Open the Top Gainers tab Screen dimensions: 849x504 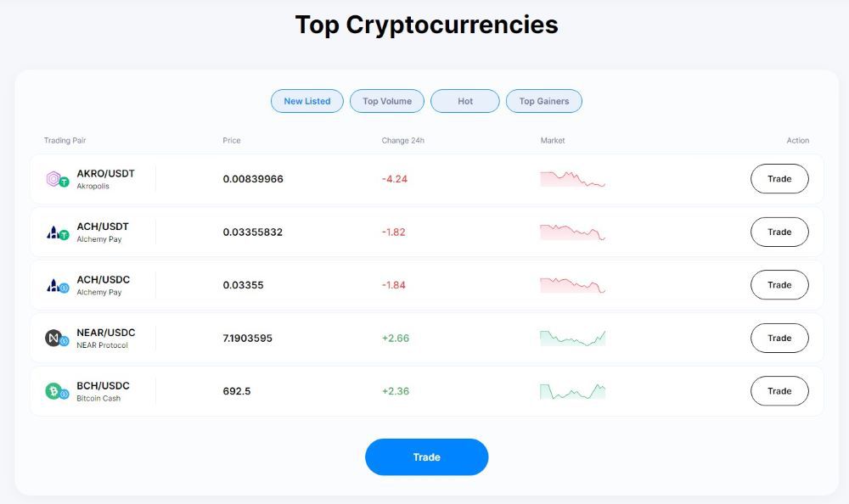tap(544, 101)
